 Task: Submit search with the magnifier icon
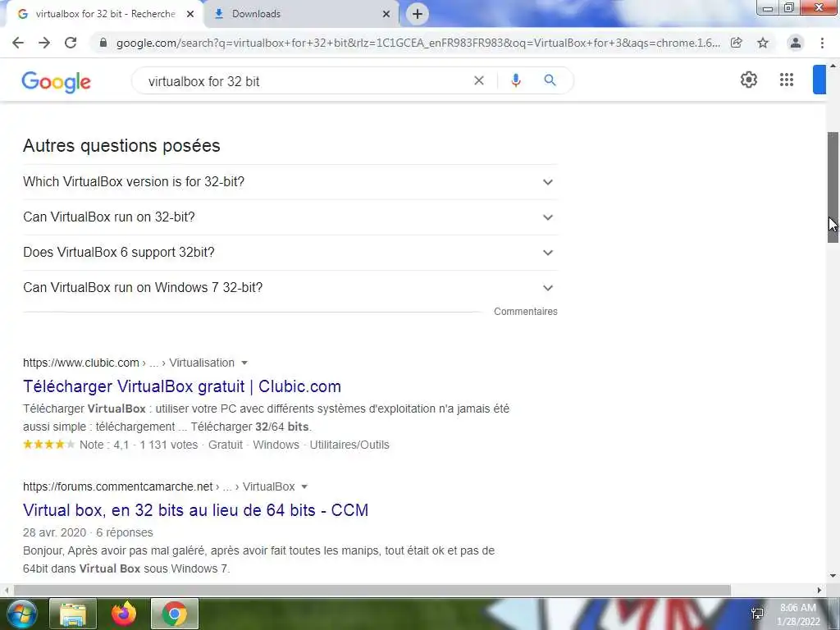[550, 80]
